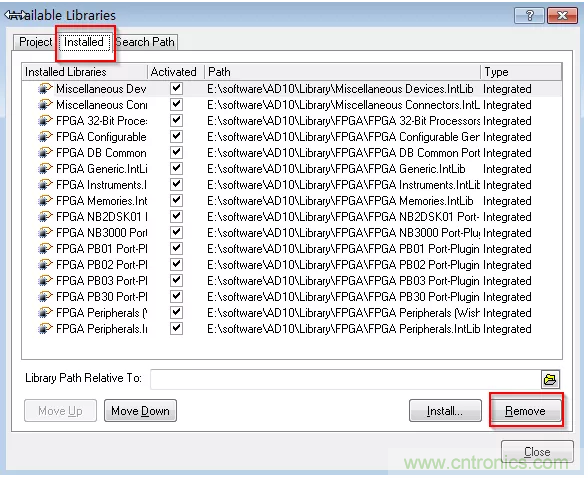Toggle FPGA Generic activated checkbox

(176, 168)
